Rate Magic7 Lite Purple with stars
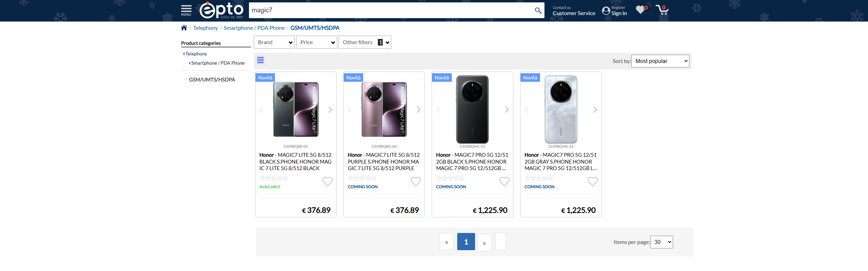868x271 pixels. click(x=362, y=178)
